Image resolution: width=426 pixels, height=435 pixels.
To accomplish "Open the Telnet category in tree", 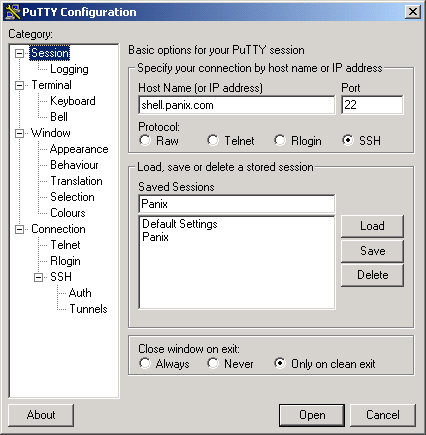I will [65, 245].
